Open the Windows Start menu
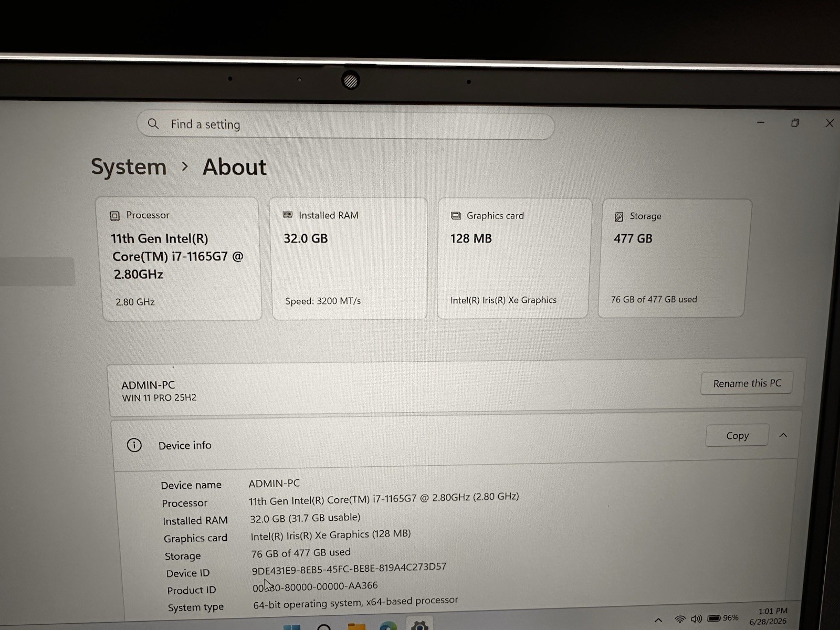The image size is (840, 630). (x=292, y=627)
